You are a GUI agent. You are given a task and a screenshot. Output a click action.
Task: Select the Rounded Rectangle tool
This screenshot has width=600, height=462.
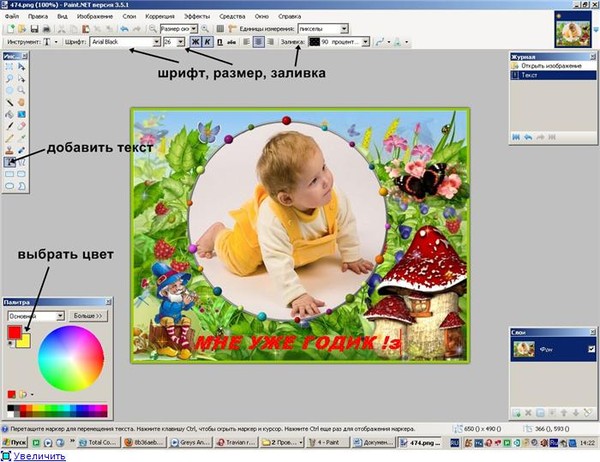(21, 174)
